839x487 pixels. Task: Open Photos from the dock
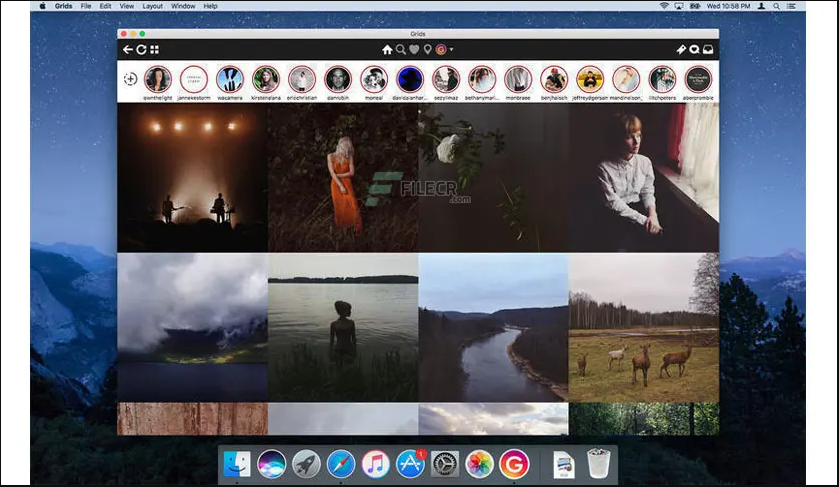[x=479, y=463]
